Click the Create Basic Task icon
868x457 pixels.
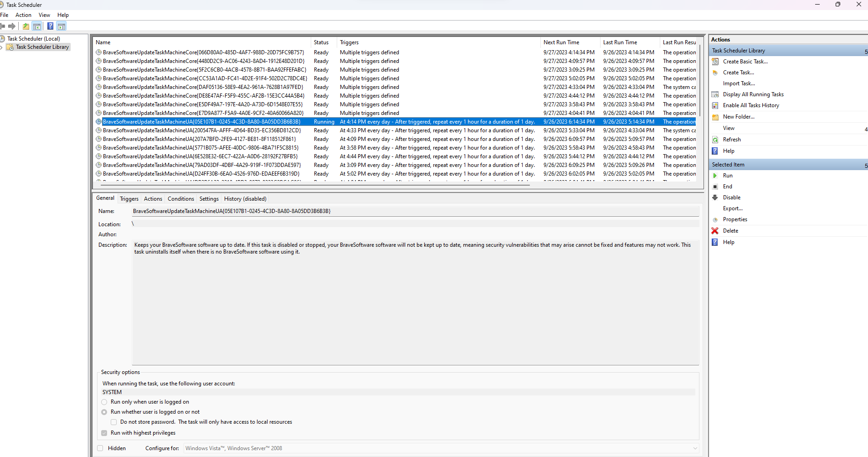[x=715, y=61]
